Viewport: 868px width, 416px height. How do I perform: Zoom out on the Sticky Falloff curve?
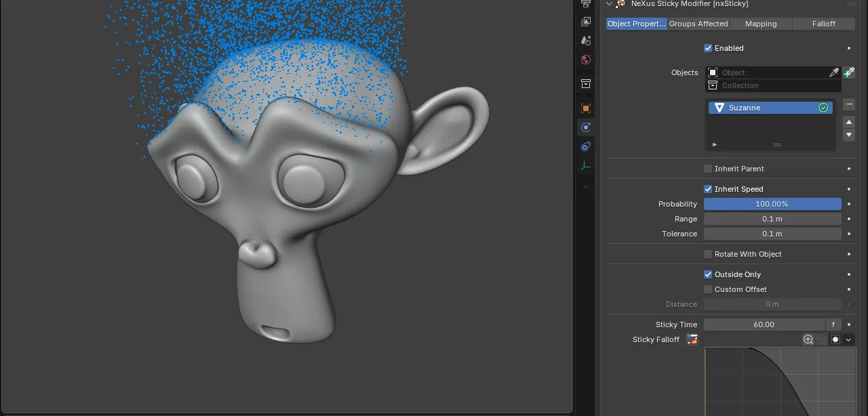point(822,339)
